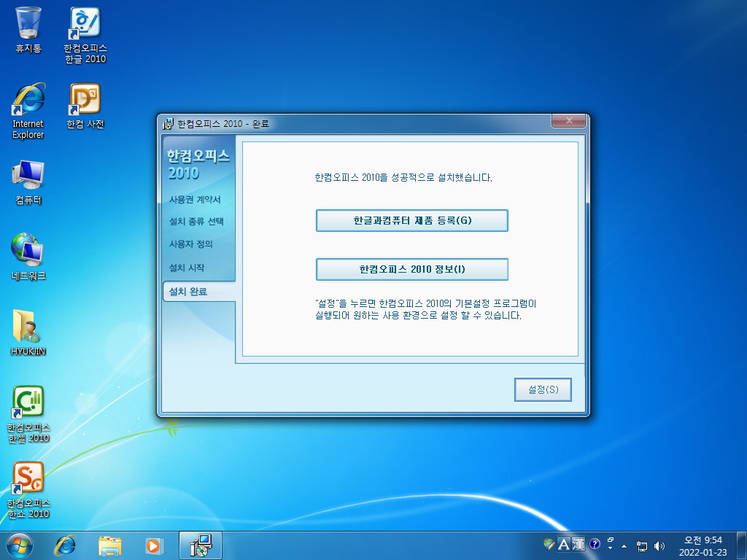Viewport: 747px width, 560px height.
Task: Open the 컴퓨터 desktop icon
Action: pyautogui.click(x=28, y=182)
